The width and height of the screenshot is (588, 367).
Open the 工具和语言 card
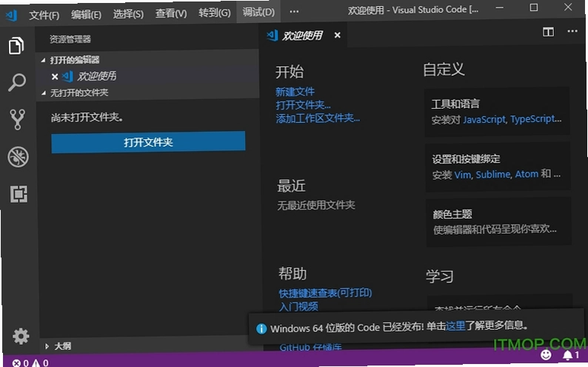coord(497,111)
